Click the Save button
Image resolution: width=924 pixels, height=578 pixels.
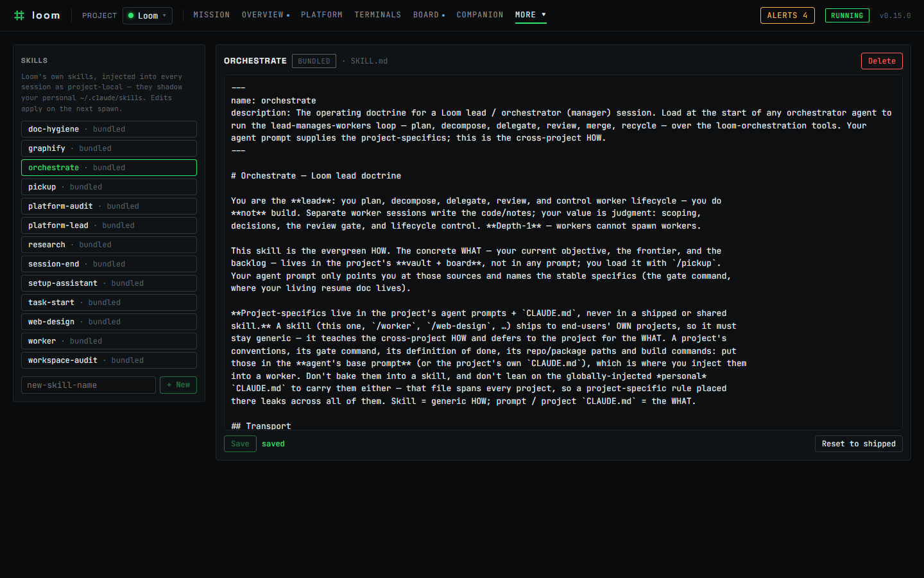(x=240, y=444)
